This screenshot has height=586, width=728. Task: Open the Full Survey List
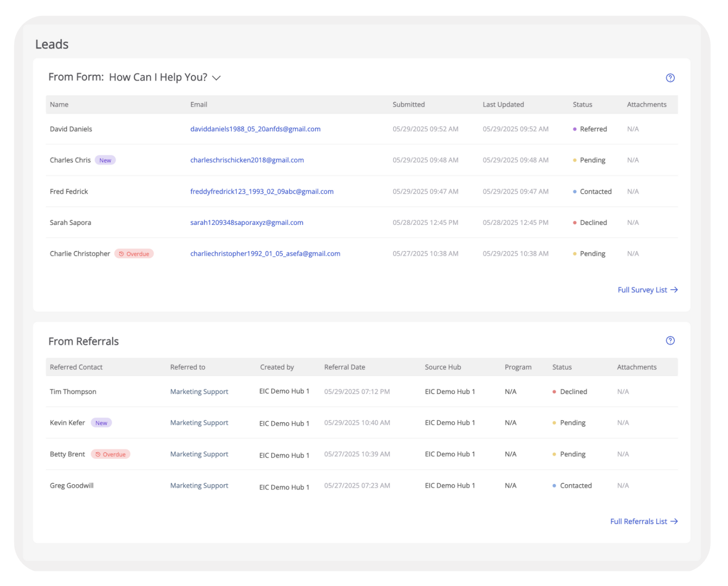click(644, 290)
